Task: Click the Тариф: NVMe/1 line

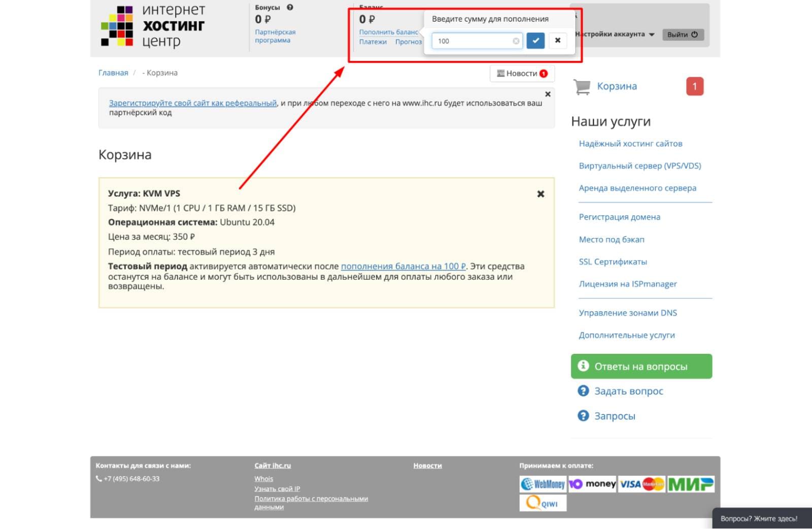Action: click(202, 208)
